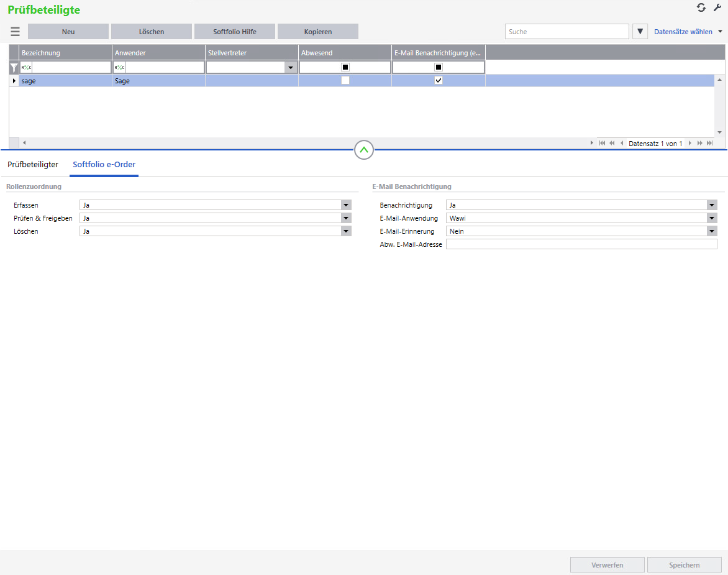Screen dimensions: 728x575
Task: Collapse the grid with green chevron circle
Action: pos(364,150)
